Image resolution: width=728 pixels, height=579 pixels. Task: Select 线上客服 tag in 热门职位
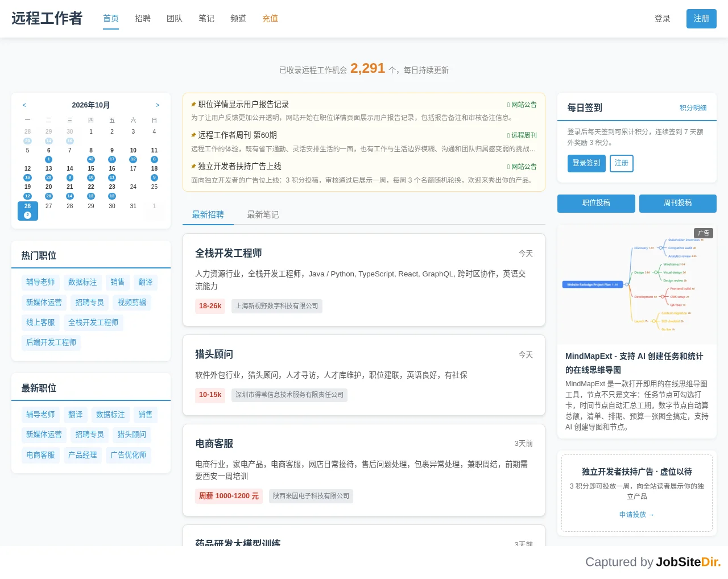point(40,322)
